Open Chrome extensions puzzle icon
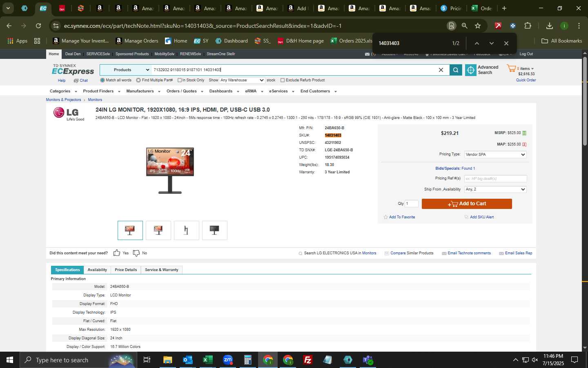The image size is (588, 368). point(528,26)
